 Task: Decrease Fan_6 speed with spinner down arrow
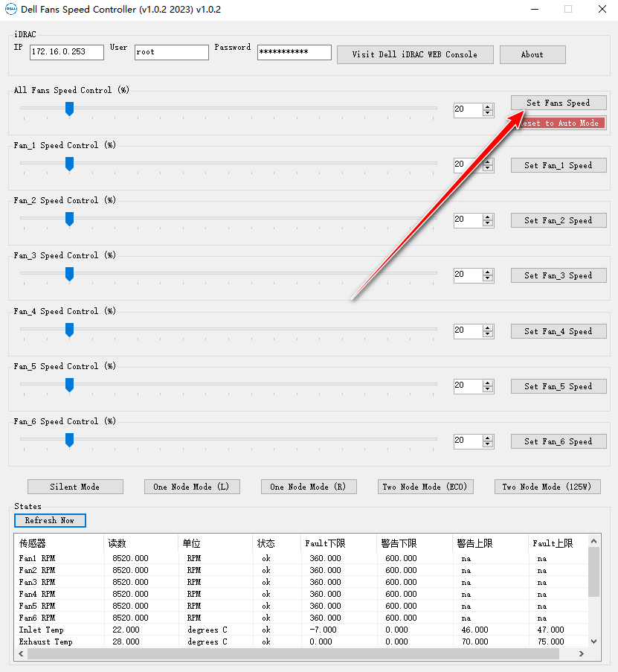(487, 444)
